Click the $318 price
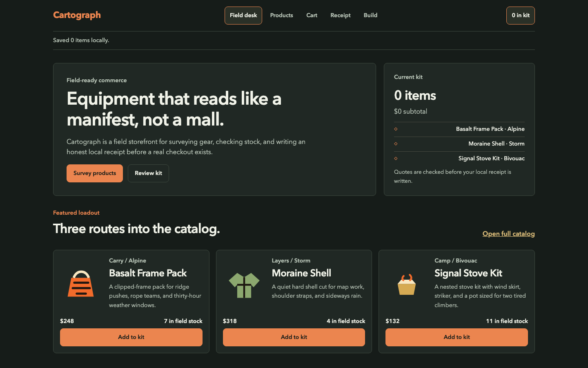The height and width of the screenshot is (368, 588). (230, 321)
